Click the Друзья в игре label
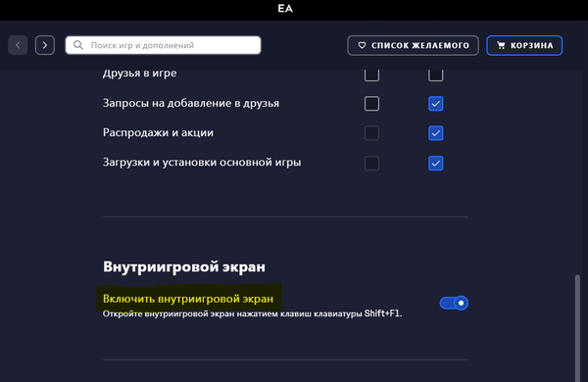This screenshot has height=382, width=588. point(139,73)
